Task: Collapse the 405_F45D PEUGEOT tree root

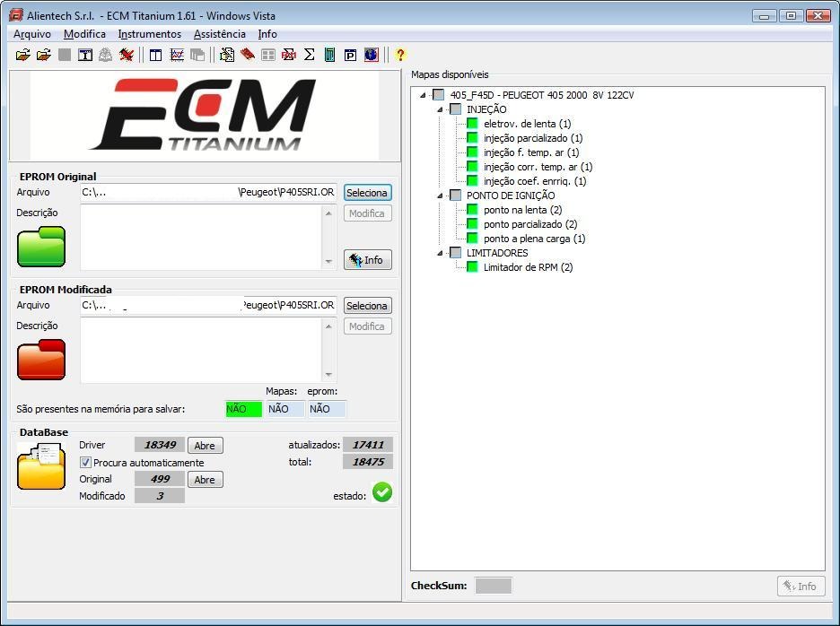Action: point(423,95)
